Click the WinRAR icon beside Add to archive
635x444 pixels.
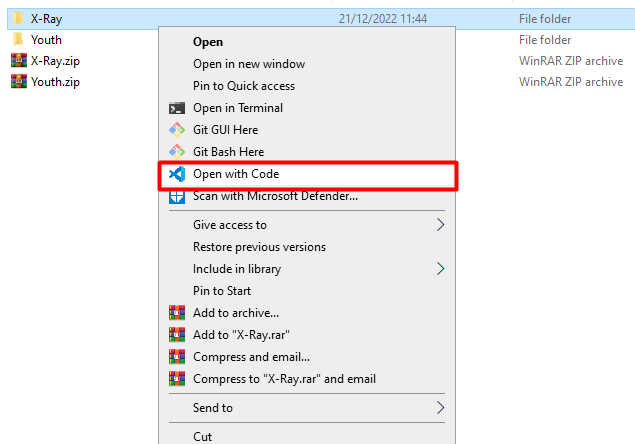pyautogui.click(x=177, y=313)
